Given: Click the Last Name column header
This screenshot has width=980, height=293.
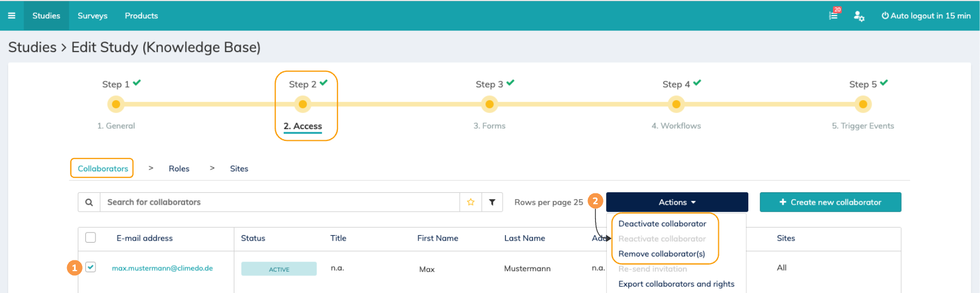Looking at the screenshot, I should (525, 238).
